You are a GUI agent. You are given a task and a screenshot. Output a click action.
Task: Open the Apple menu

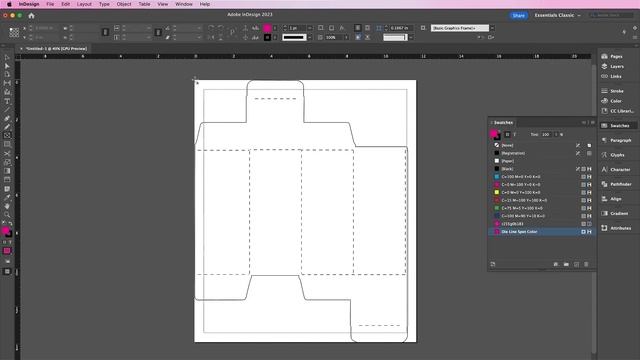(x=9, y=4)
